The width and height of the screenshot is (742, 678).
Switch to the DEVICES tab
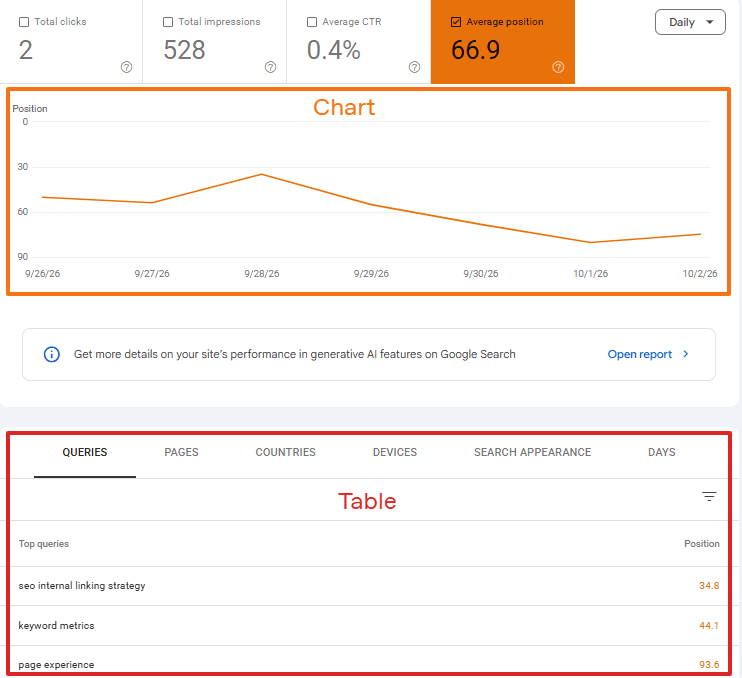click(x=395, y=452)
